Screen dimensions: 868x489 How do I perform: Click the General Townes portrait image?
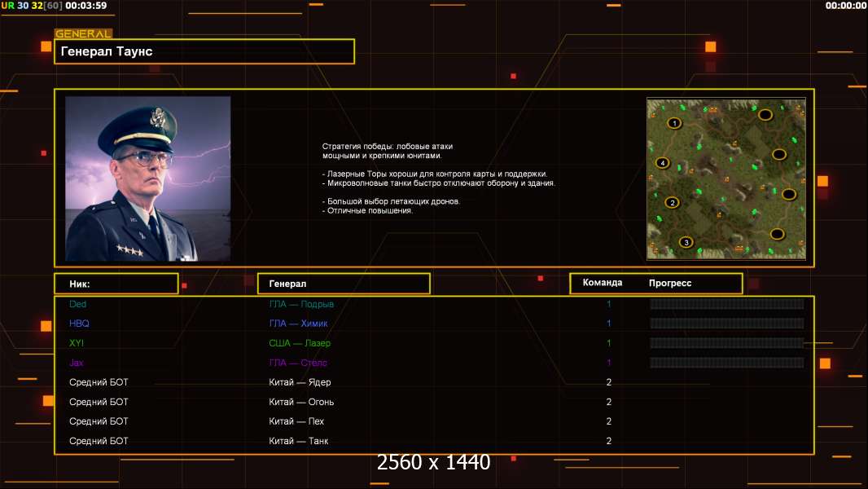[147, 178]
